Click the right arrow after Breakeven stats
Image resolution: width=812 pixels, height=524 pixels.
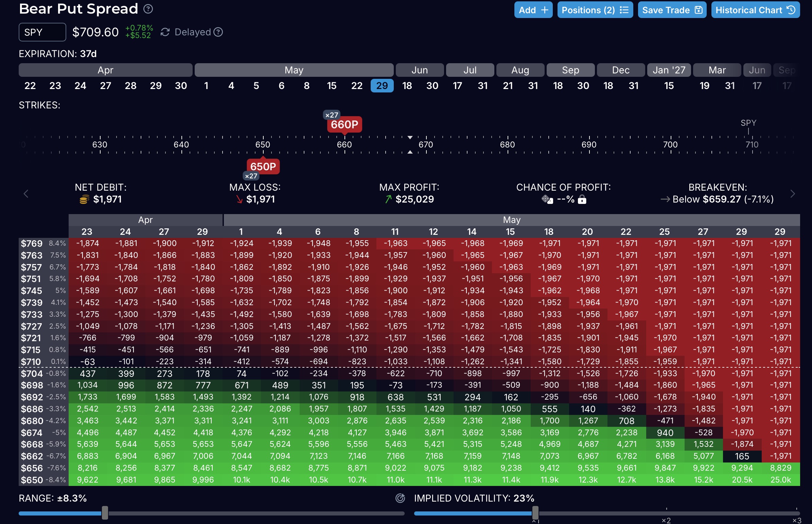coord(793,194)
